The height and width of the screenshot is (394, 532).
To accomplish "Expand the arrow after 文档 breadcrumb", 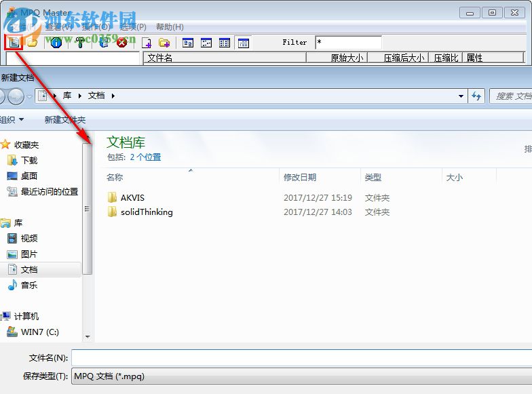I will 113,96.
